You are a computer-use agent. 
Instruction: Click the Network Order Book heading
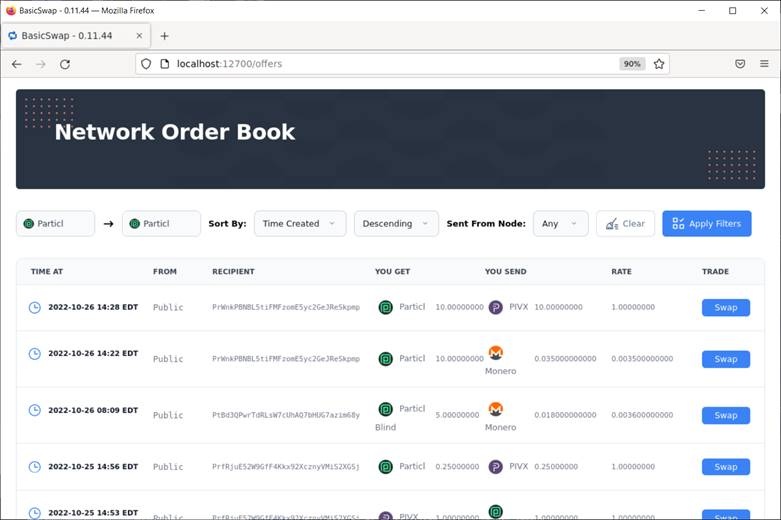pyautogui.click(x=175, y=132)
